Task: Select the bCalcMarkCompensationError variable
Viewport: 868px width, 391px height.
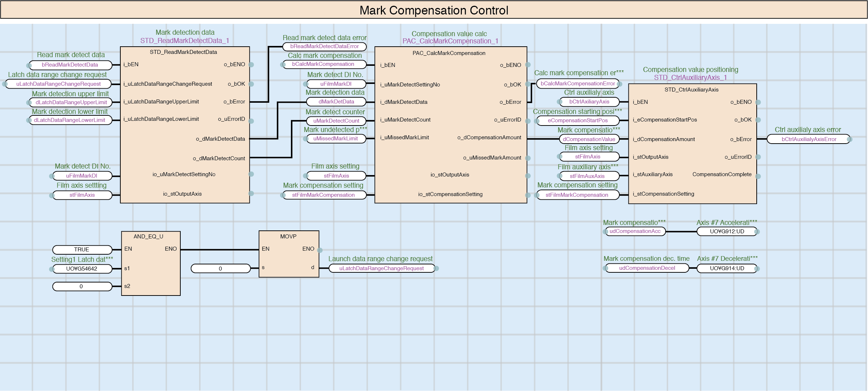Action: (x=577, y=84)
